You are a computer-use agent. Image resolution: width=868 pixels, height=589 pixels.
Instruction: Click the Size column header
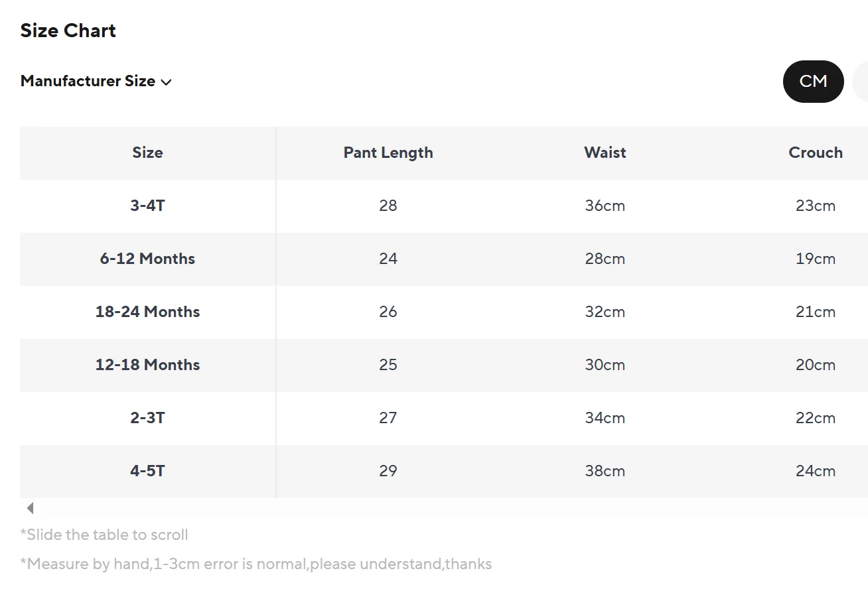point(147,153)
